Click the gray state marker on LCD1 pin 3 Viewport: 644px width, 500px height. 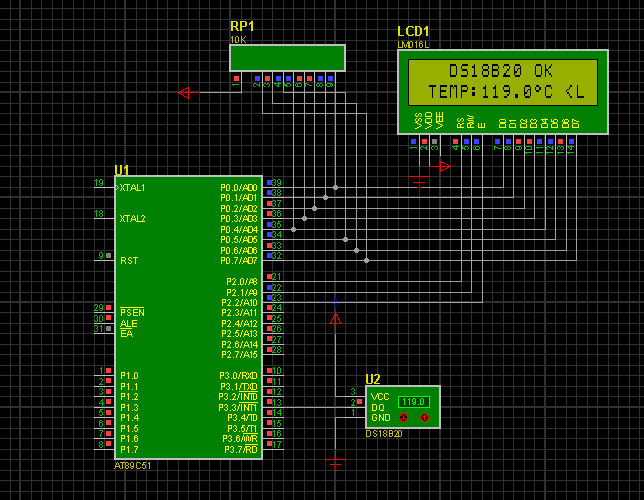435,142
